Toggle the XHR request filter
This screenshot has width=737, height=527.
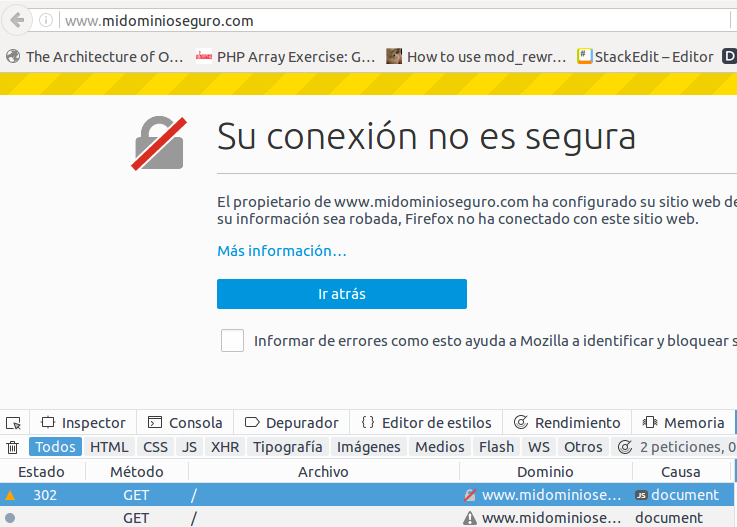(x=225, y=447)
